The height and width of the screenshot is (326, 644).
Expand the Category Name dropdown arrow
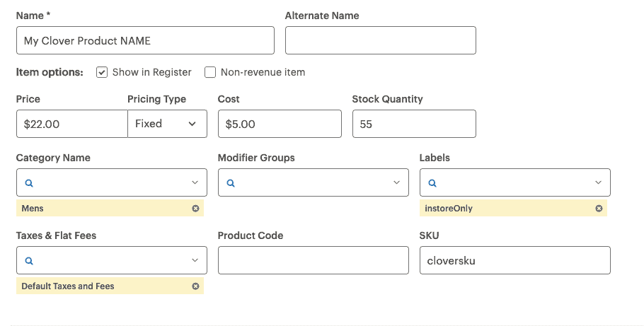point(195,182)
